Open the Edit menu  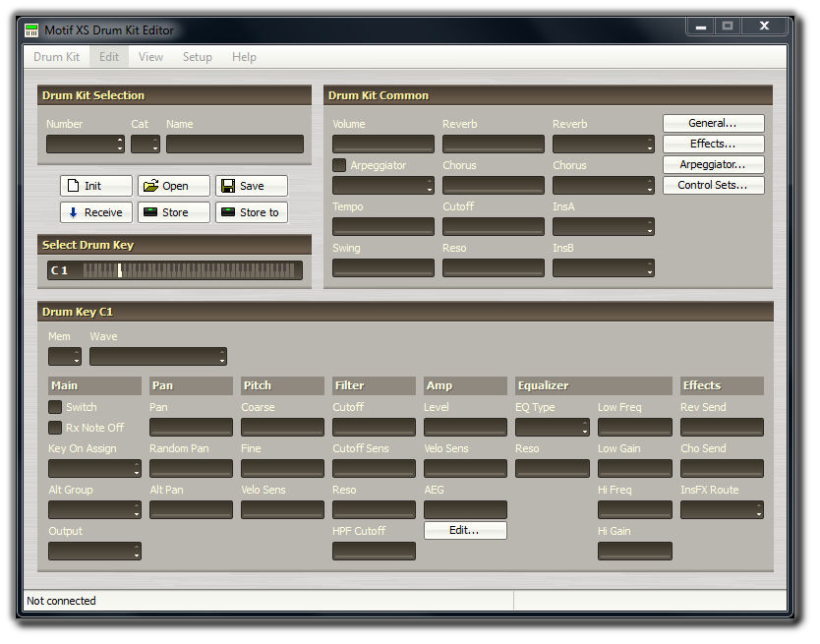click(x=109, y=57)
